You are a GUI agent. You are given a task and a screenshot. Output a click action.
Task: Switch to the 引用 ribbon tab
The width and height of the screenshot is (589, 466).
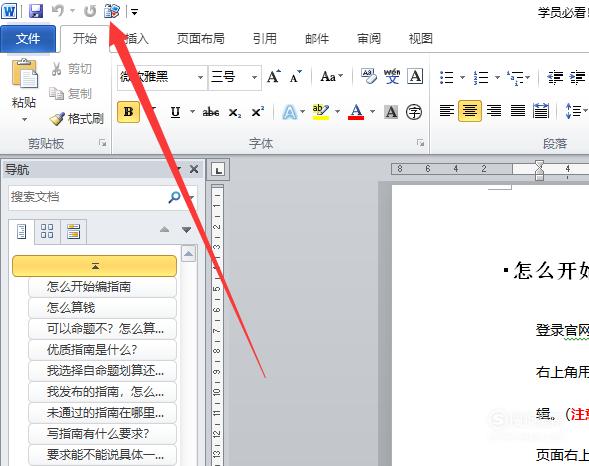coord(264,39)
